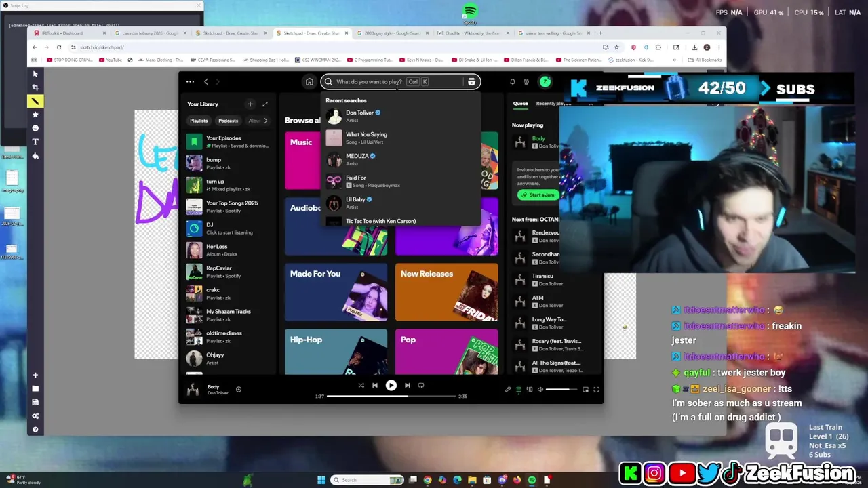This screenshot has width=868, height=488.
Task: Click the Windows taskbar Search box
Action: (x=368, y=480)
